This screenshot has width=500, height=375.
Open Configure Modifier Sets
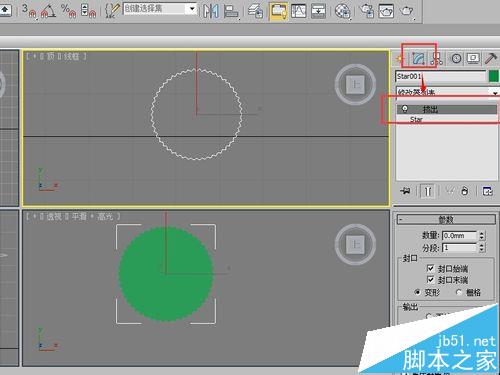tap(487, 191)
